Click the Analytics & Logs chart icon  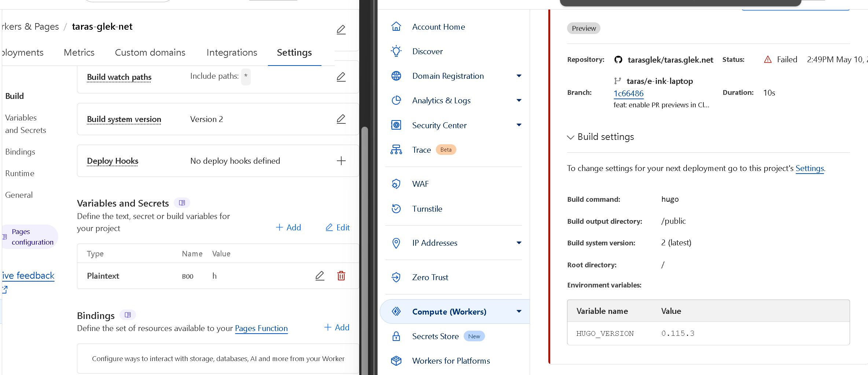click(x=396, y=100)
